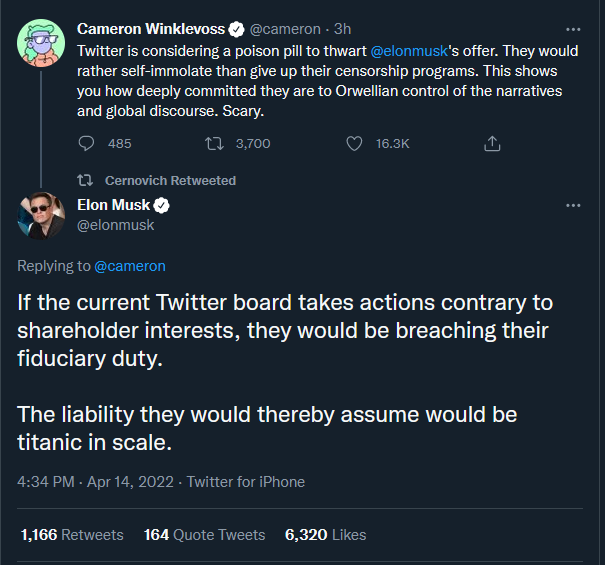Open more options on Cameron's tweet

point(573,29)
